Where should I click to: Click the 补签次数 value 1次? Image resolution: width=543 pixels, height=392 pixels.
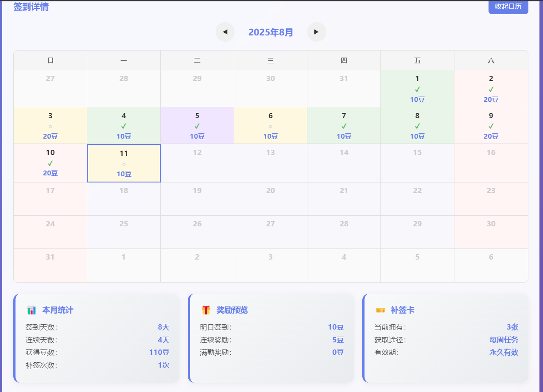click(x=163, y=365)
